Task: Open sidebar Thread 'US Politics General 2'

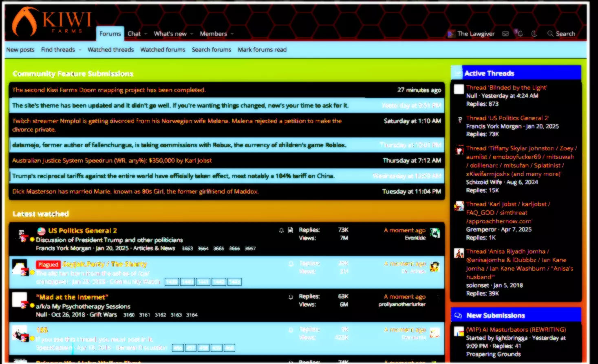Action: tap(508, 118)
